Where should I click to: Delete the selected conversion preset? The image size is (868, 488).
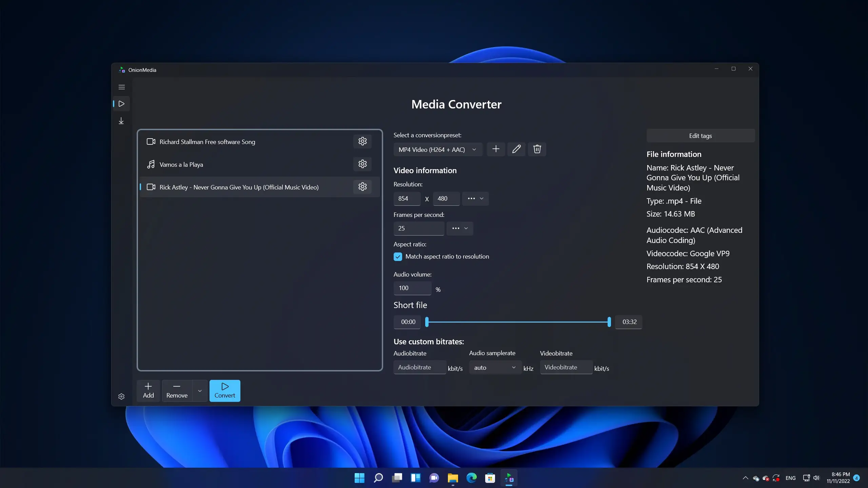click(x=537, y=149)
